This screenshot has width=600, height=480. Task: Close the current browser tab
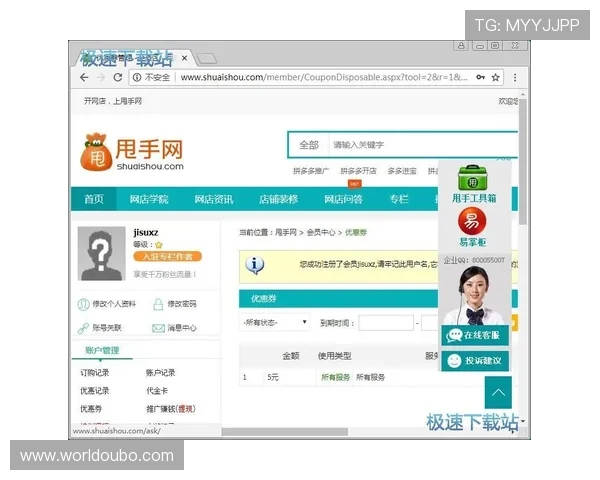(184, 58)
